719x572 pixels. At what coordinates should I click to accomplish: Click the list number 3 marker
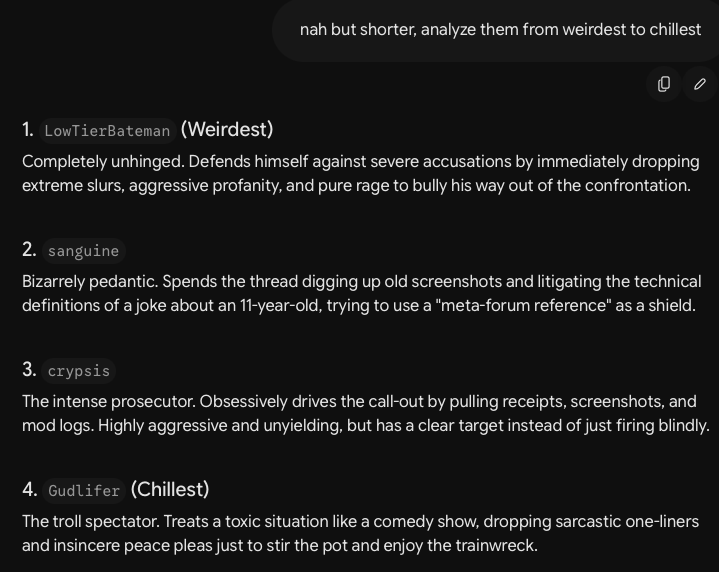tap(29, 370)
